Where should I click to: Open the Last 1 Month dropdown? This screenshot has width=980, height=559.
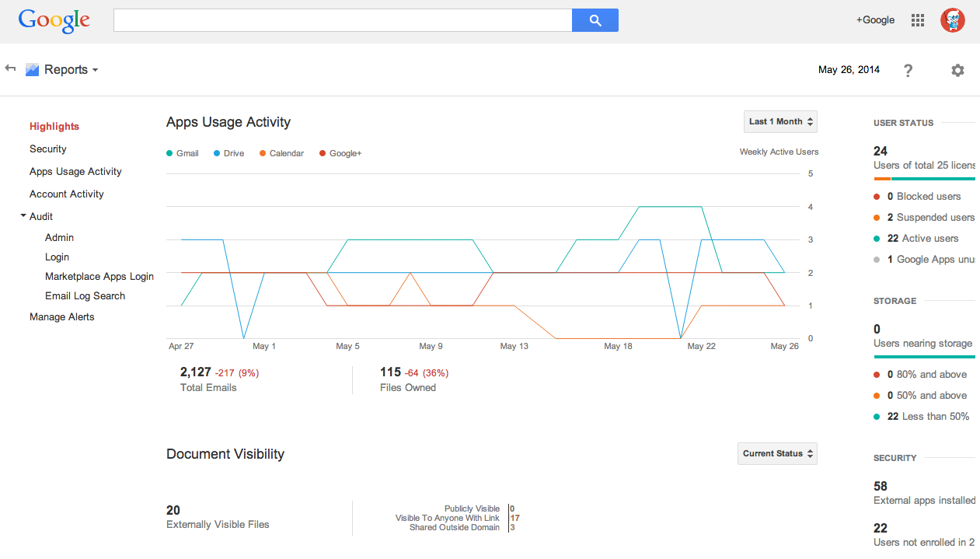point(780,121)
